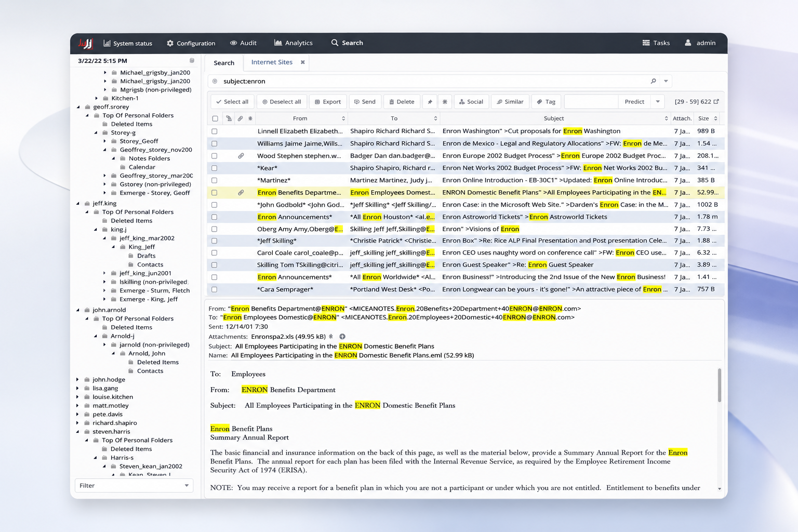The height and width of the screenshot is (532, 798).
Task: Click the message preview vertical scrollbar
Action: [x=720, y=385]
